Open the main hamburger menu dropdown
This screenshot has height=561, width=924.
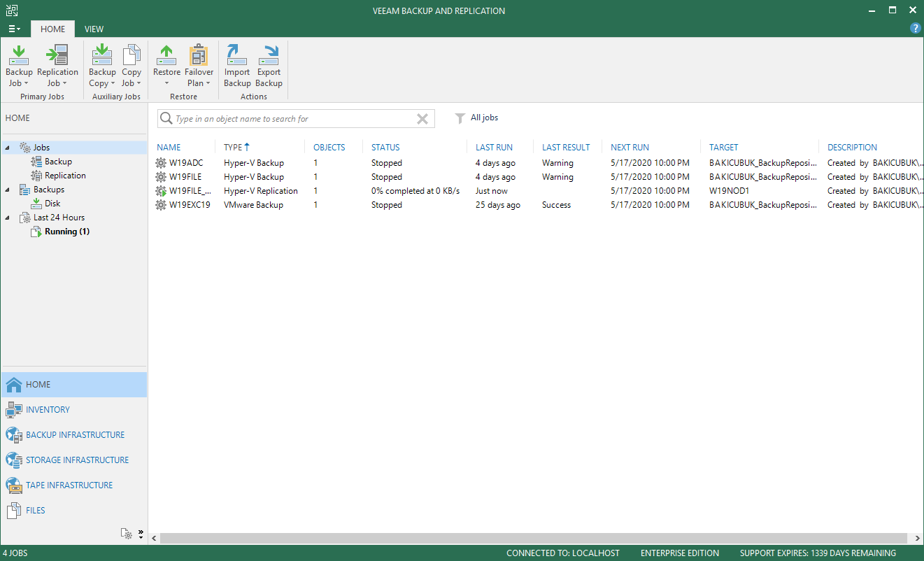coord(14,29)
